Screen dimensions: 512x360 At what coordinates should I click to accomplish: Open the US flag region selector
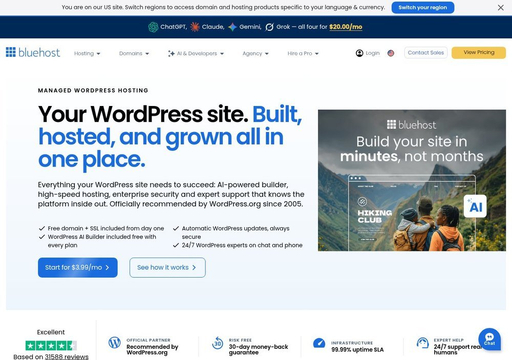(391, 53)
